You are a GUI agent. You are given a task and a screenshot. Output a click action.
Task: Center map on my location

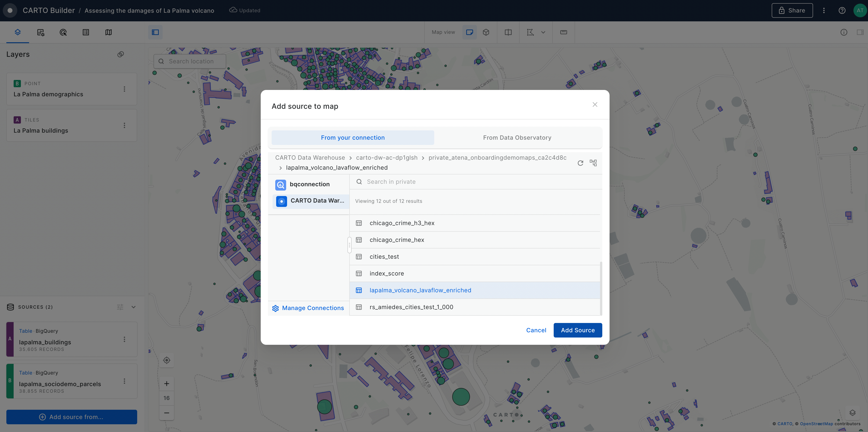166,360
